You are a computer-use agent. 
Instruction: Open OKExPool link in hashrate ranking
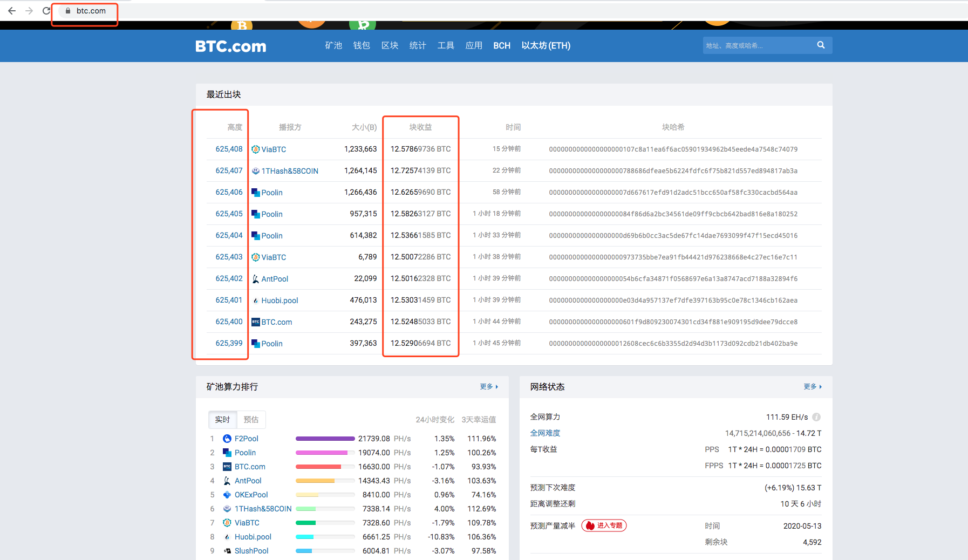point(251,495)
